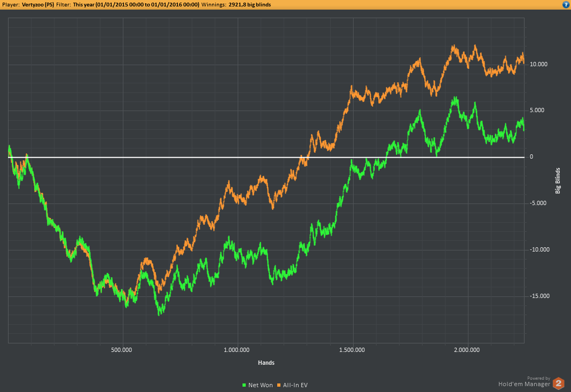Click the 5.000 big blinds axis label
This screenshot has height=392, width=571.
[537, 111]
